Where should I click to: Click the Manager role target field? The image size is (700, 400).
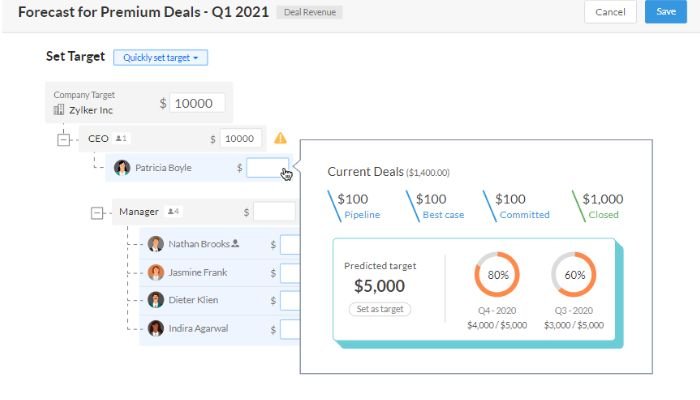tap(274, 212)
